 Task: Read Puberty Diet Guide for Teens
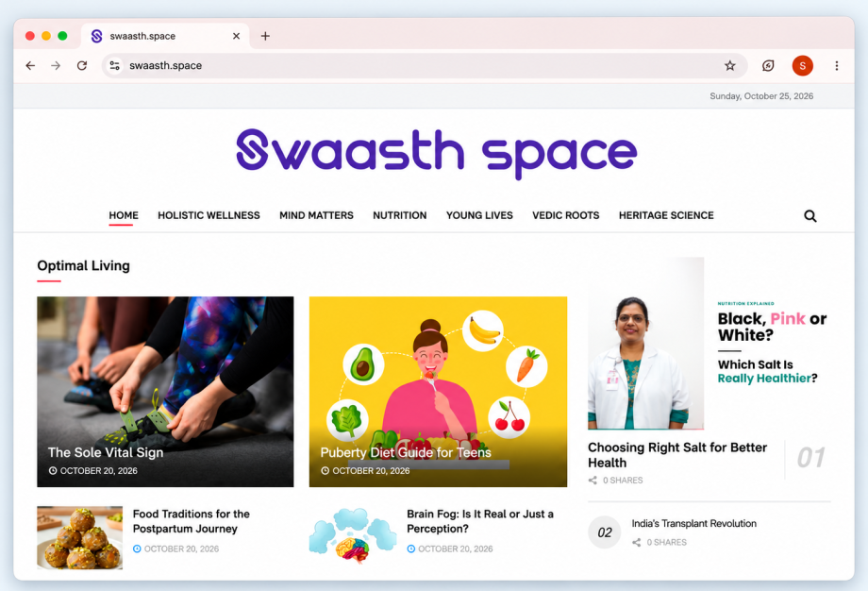tap(406, 452)
